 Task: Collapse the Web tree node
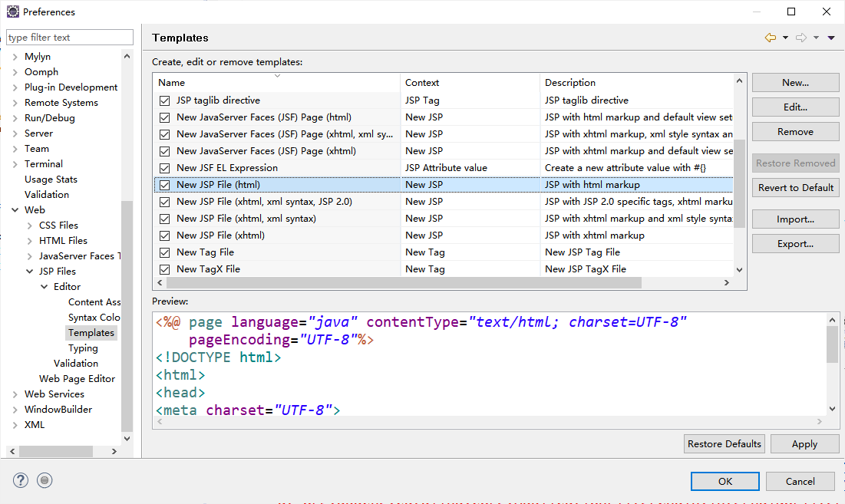coord(15,210)
